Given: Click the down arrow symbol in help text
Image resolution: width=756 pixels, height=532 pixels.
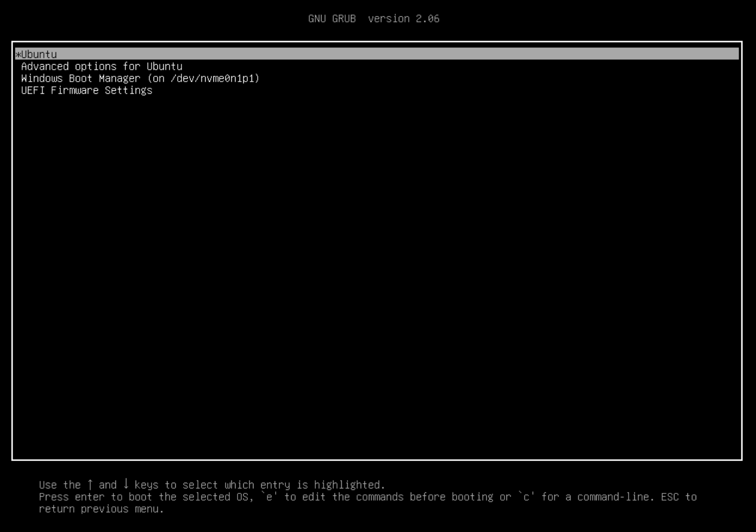Looking at the screenshot, I should point(126,484).
